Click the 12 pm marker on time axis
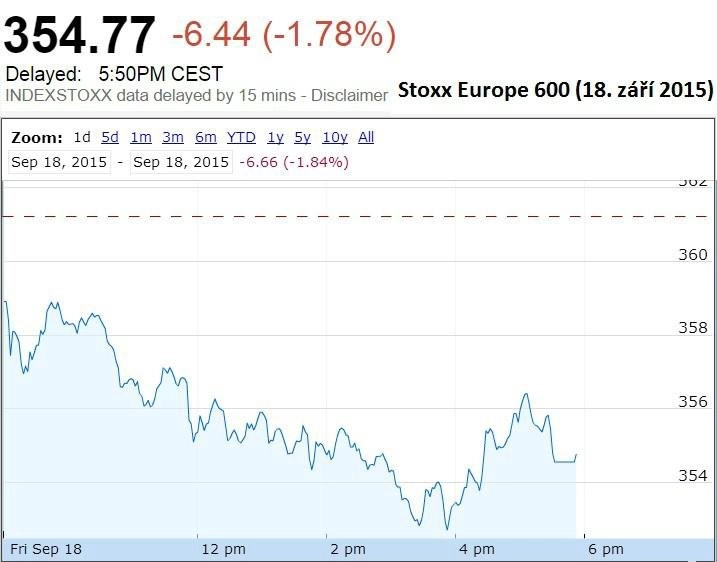 click(x=224, y=549)
